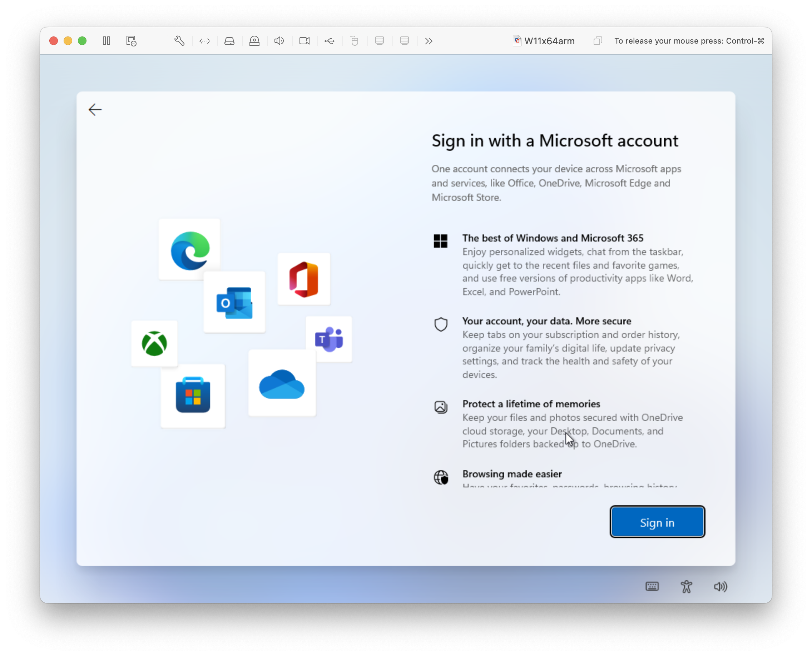Viewport: 812px width, 656px height.
Task: Pause the virtual machine
Action: pyautogui.click(x=106, y=41)
